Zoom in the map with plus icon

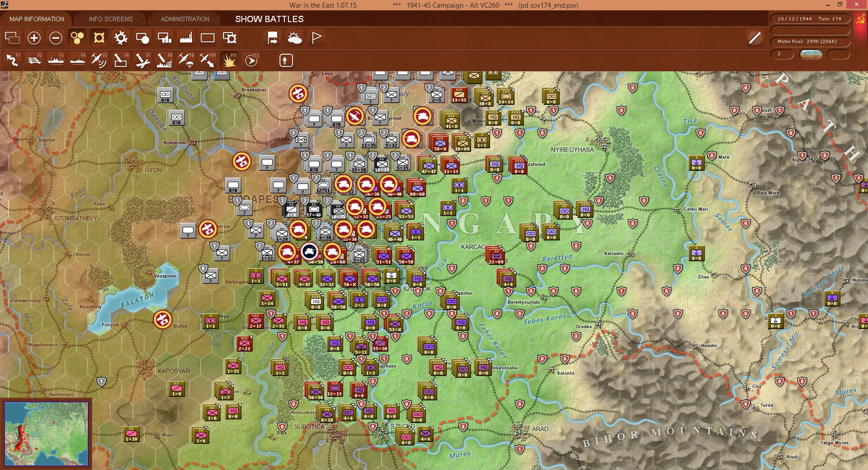[x=34, y=38]
